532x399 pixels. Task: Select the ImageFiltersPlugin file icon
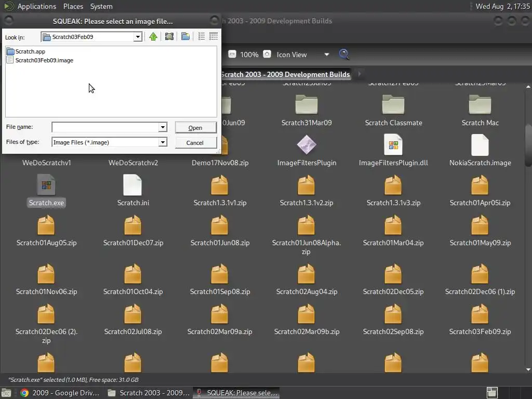[307, 145]
